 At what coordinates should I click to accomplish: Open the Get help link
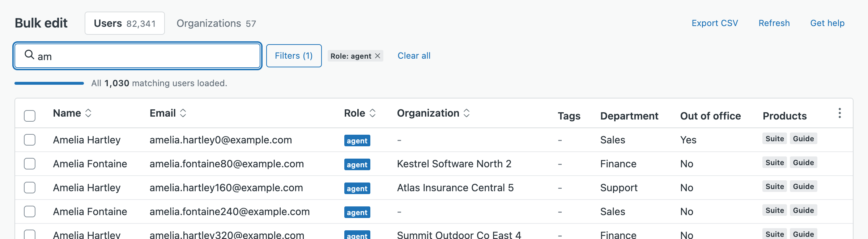[827, 23]
